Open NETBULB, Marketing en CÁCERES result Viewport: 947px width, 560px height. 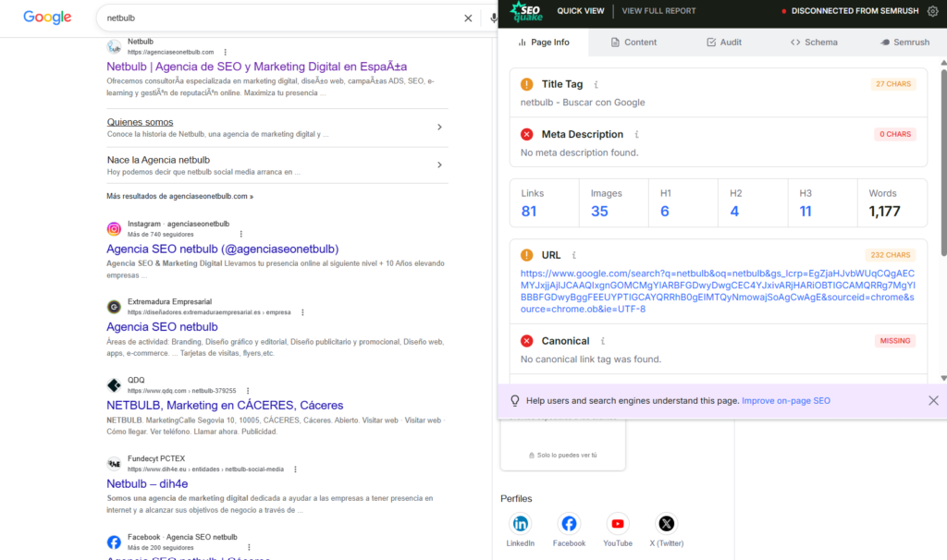tap(225, 405)
